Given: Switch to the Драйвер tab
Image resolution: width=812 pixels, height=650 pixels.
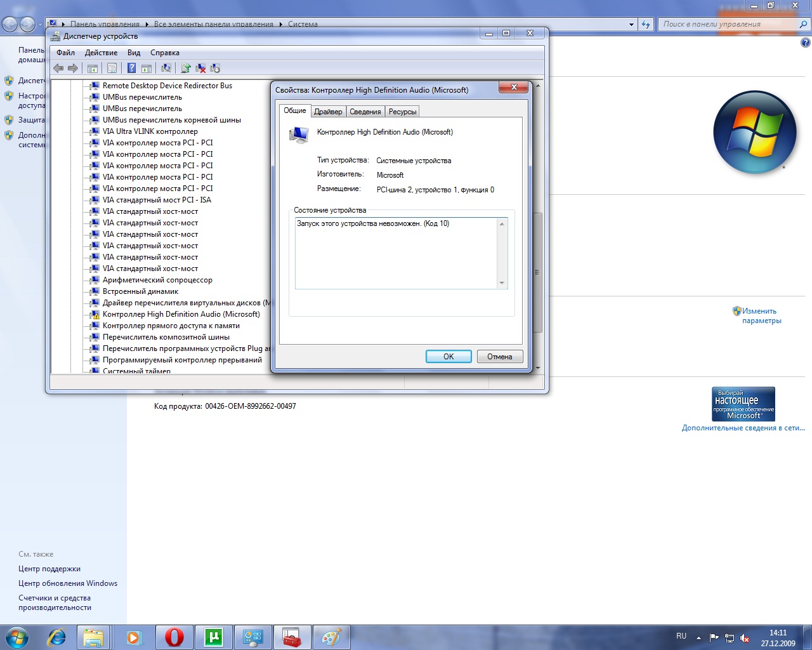Looking at the screenshot, I should click(328, 112).
